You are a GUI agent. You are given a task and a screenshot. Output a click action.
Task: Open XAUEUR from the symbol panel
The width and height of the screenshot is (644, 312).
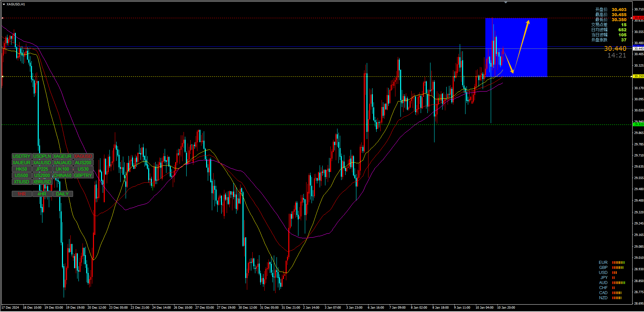click(22, 163)
